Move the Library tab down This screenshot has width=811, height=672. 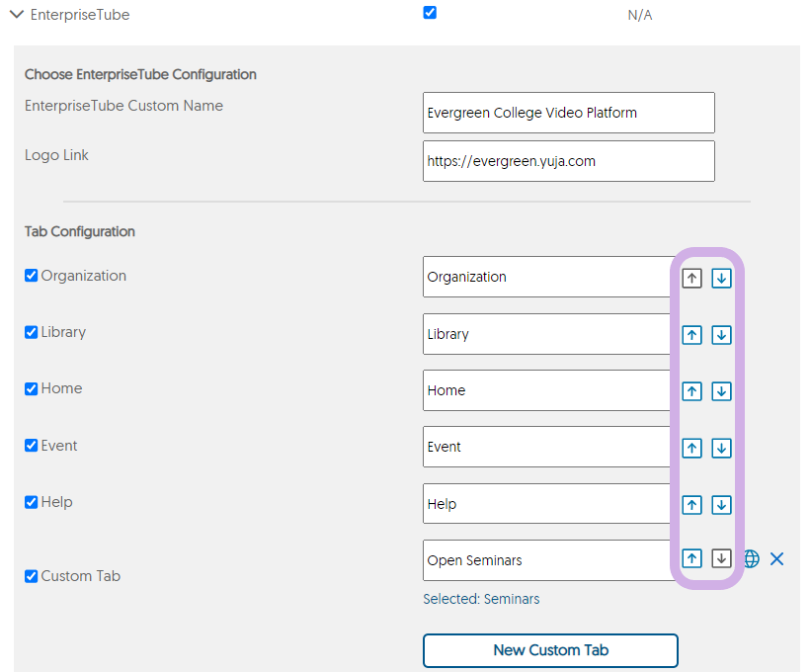click(x=721, y=335)
